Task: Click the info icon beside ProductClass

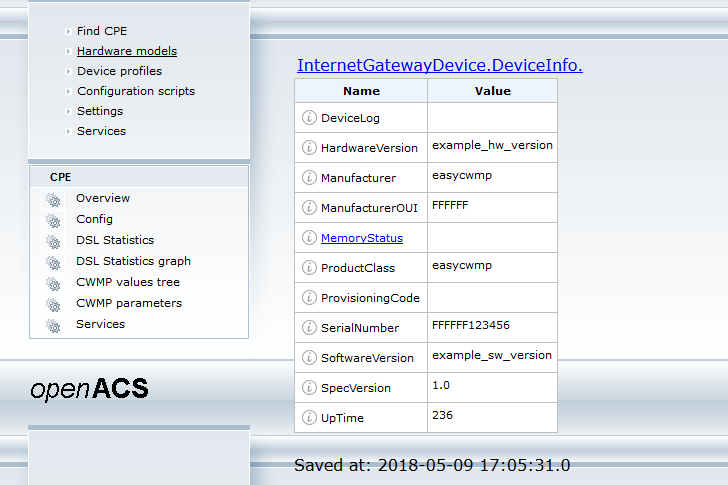Action: pyautogui.click(x=309, y=268)
